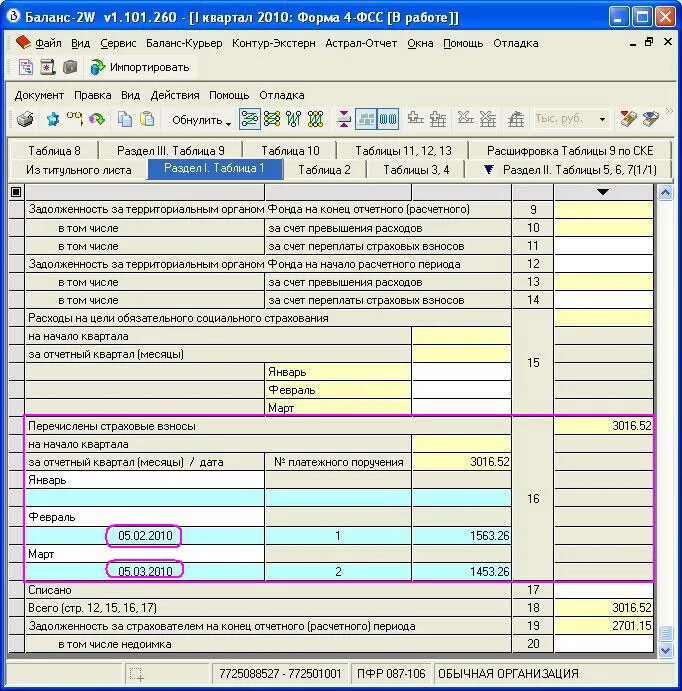682x691 pixels.
Task: Switch to the Таблица 10 tab
Action: pyautogui.click(x=290, y=151)
